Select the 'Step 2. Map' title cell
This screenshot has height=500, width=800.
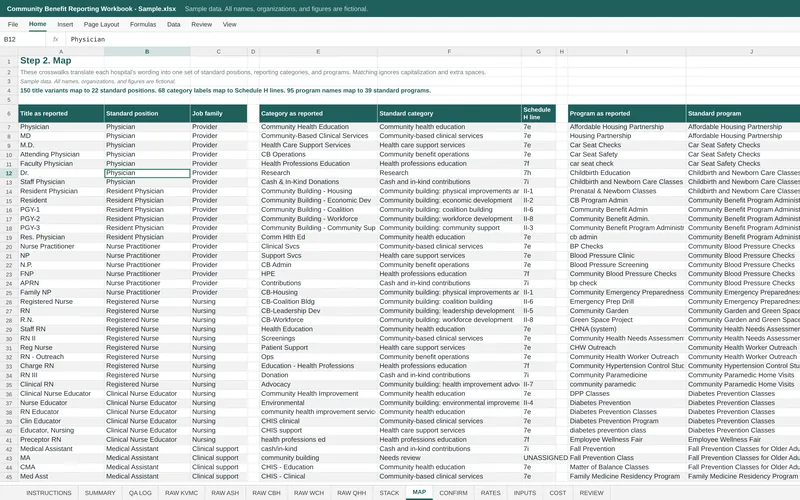pos(61,61)
